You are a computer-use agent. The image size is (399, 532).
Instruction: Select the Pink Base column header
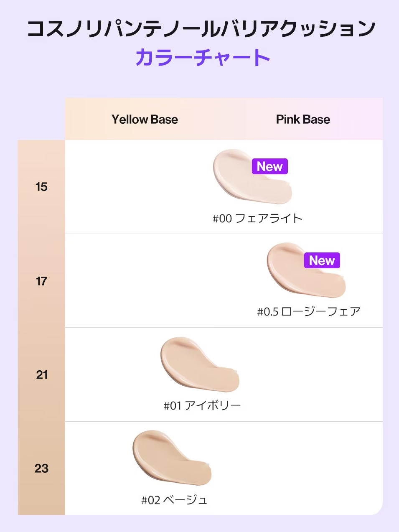click(x=303, y=120)
